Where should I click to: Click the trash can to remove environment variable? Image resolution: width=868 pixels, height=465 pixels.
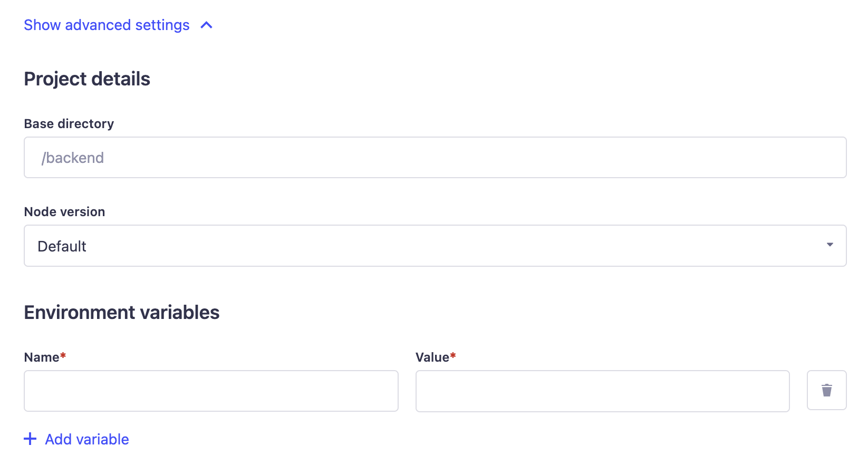826,390
